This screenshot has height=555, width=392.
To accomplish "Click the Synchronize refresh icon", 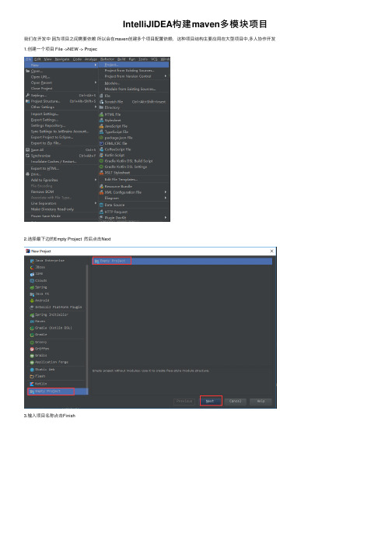I will pos(27,156).
